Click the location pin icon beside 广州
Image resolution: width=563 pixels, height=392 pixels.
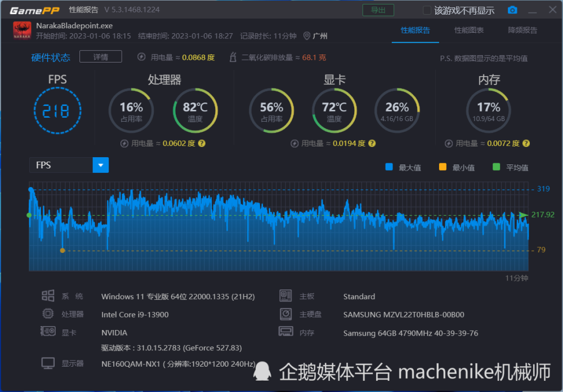(307, 36)
